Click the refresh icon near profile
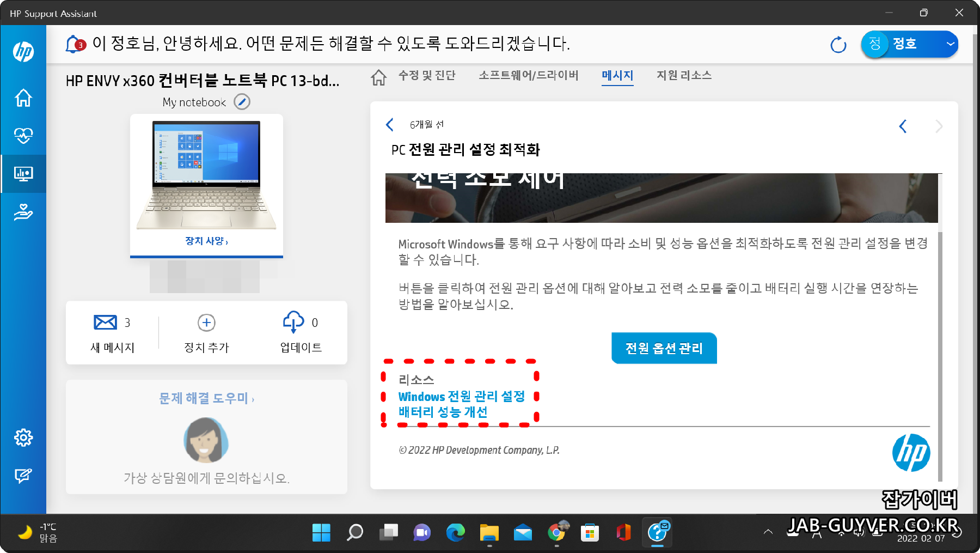 pos(838,45)
